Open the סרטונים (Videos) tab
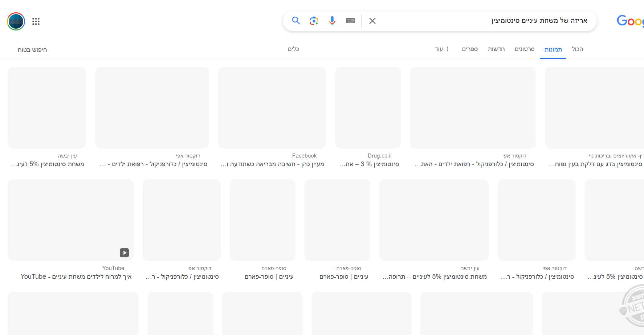Screen dimensions: 644x335 (x=525, y=49)
